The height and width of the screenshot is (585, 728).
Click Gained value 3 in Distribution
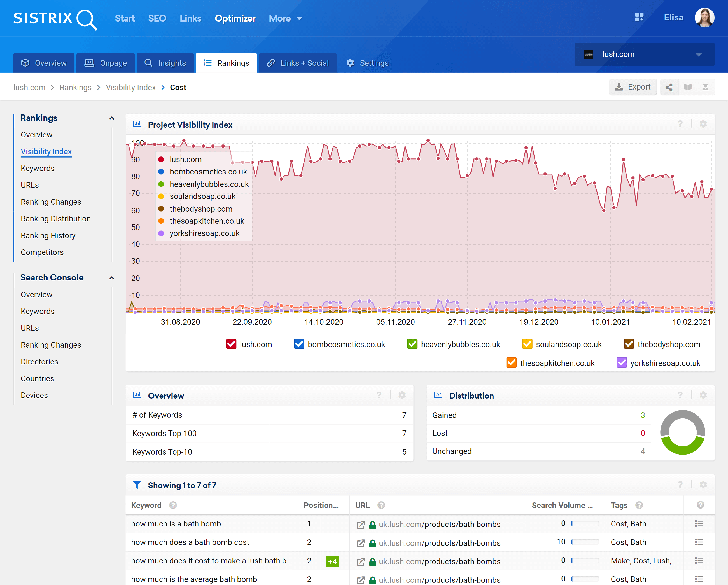[643, 415]
